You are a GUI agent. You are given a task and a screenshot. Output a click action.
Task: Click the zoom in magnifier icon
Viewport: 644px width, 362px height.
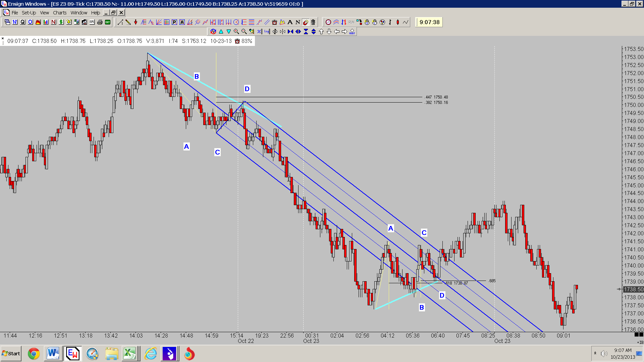coord(236,32)
